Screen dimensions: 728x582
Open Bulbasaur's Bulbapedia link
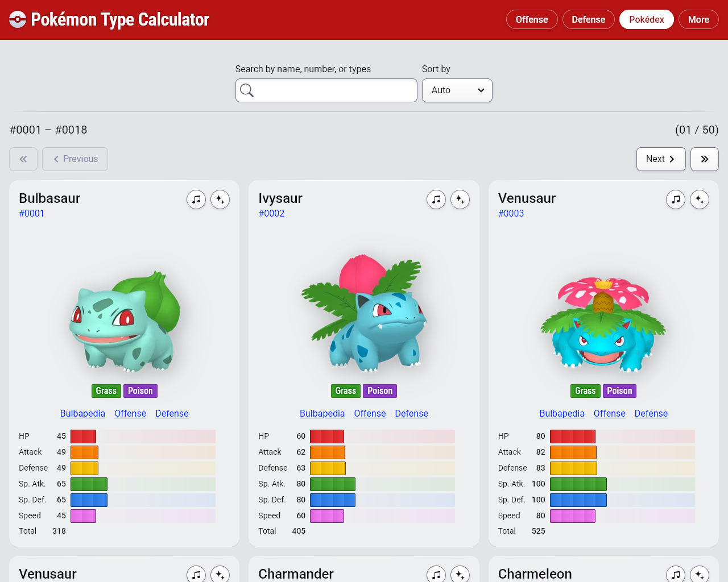click(x=82, y=413)
